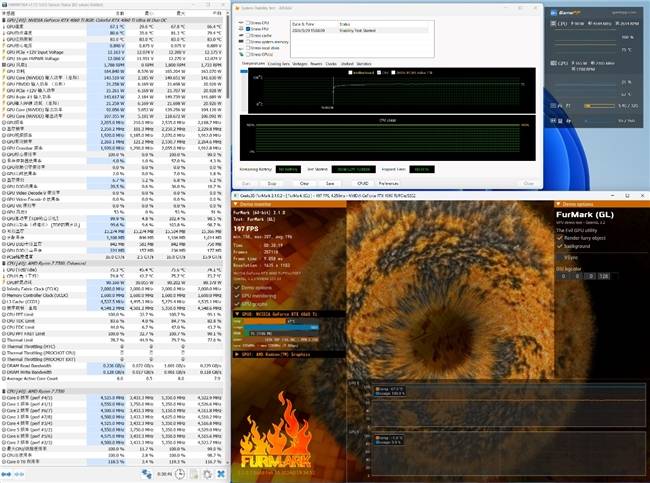Collapse FurMark Demo monitor panel header
The height and width of the screenshot is (483, 650).
[x=289, y=204]
